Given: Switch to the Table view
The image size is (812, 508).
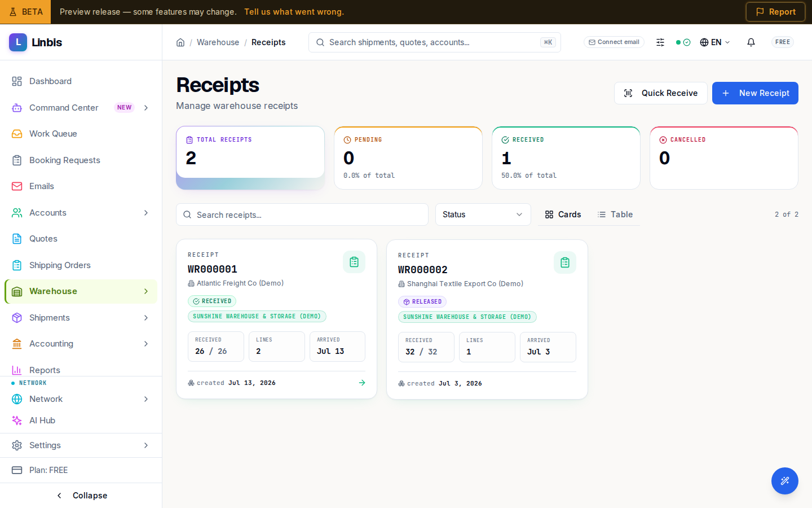Looking at the screenshot, I should point(615,214).
